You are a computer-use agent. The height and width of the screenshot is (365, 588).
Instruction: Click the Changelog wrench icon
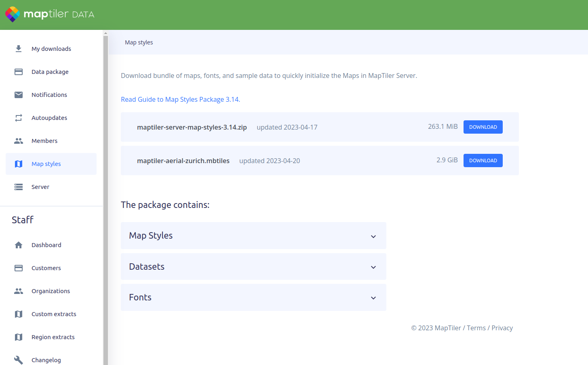[x=19, y=360]
